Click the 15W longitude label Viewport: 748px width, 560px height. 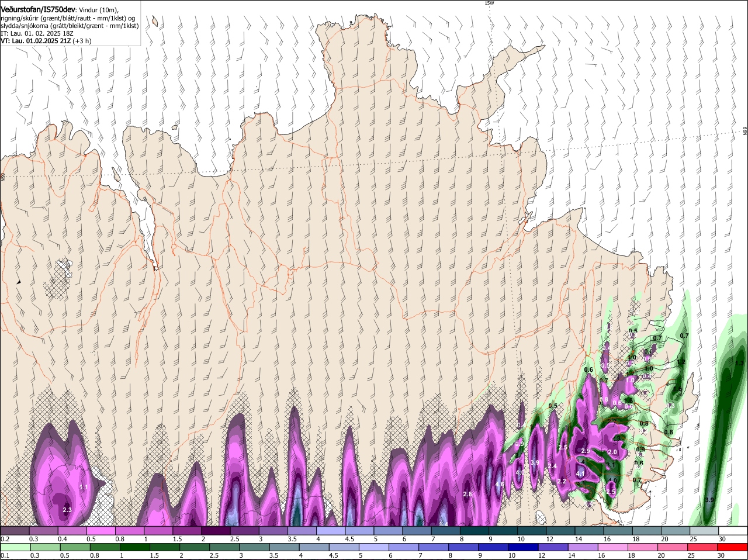[x=489, y=3]
